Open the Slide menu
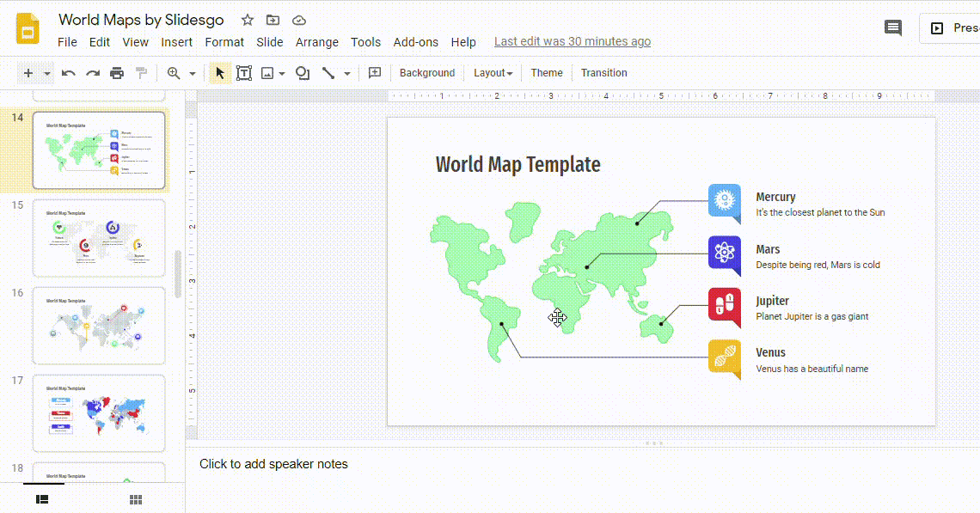Viewport: 980px width, 513px height. 269,42
